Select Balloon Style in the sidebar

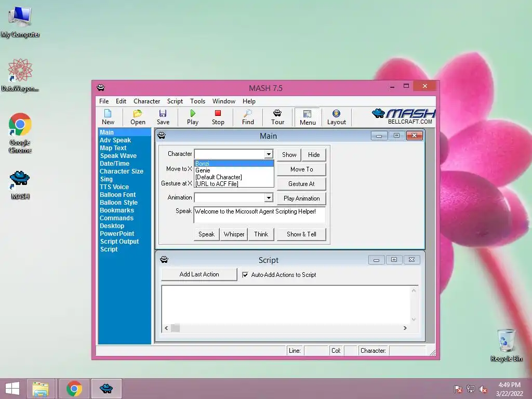tap(118, 203)
